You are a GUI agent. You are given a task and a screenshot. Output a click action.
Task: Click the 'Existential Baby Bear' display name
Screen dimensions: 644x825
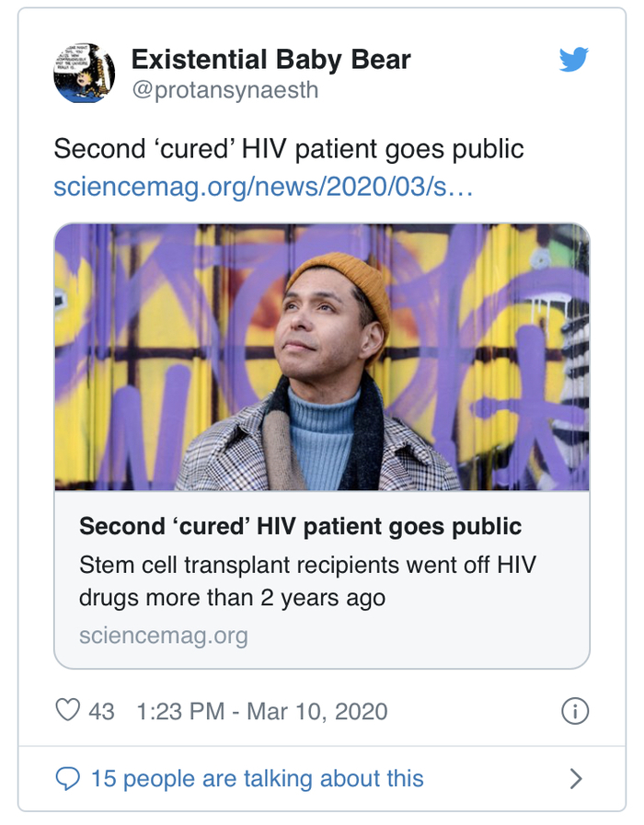pos(270,60)
